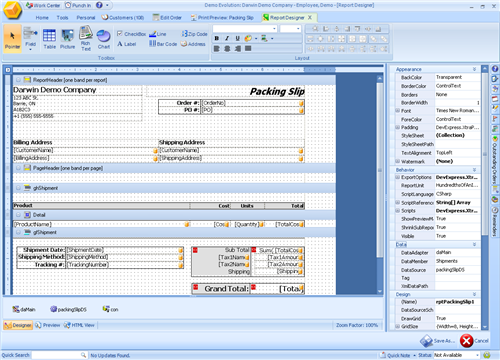Collapse the PageHeader band
The width and height of the screenshot is (500, 360).
click(x=18, y=168)
